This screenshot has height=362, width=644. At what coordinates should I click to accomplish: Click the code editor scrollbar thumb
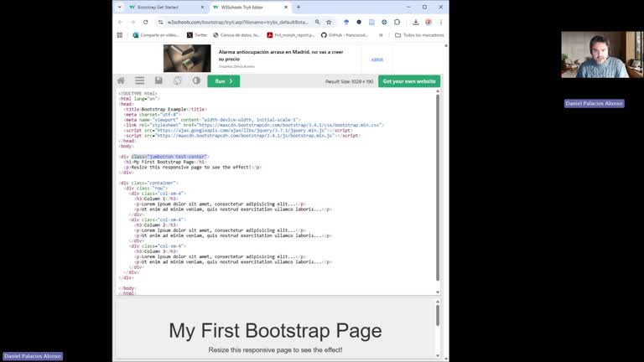click(438, 188)
